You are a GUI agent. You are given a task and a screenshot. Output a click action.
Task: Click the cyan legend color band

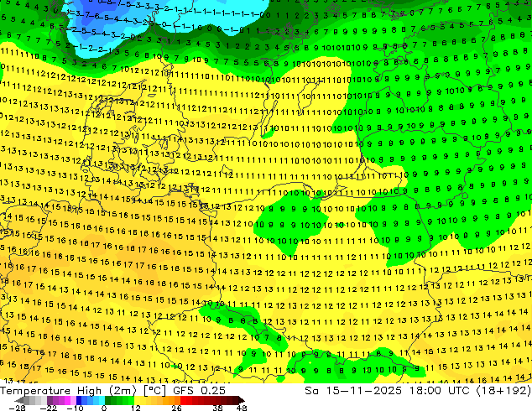click(x=102, y=400)
